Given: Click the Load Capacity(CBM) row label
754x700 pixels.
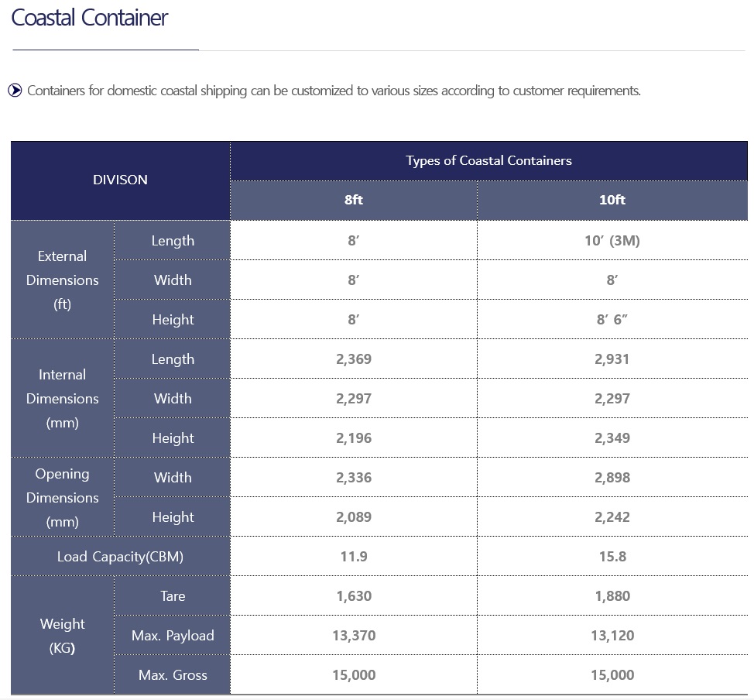Looking at the screenshot, I should [120, 557].
